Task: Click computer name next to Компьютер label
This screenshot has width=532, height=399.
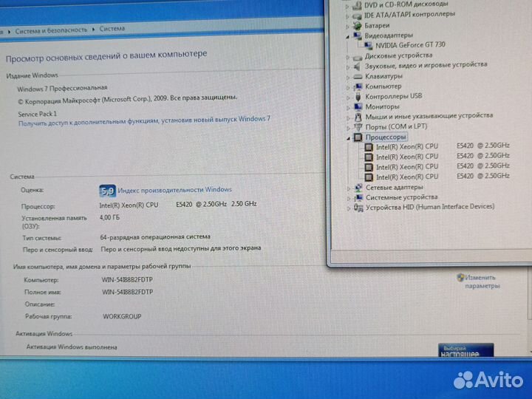Action: 127,279
